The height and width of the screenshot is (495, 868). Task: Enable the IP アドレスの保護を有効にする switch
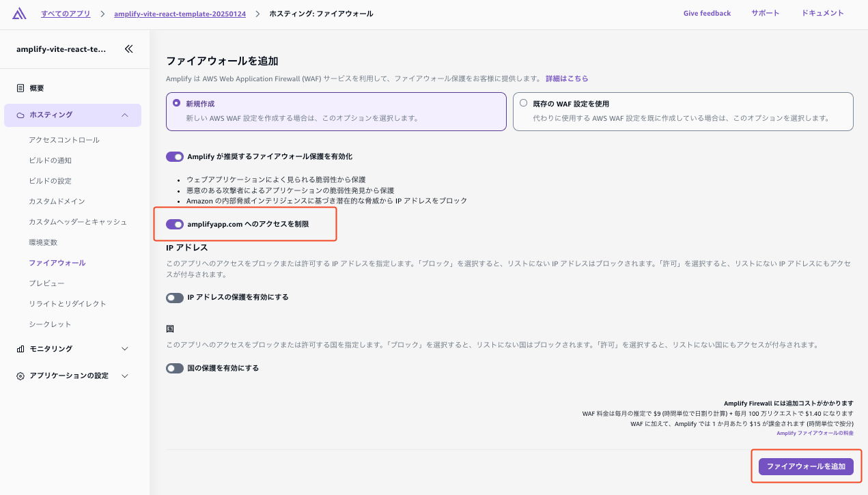click(x=175, y=298)
